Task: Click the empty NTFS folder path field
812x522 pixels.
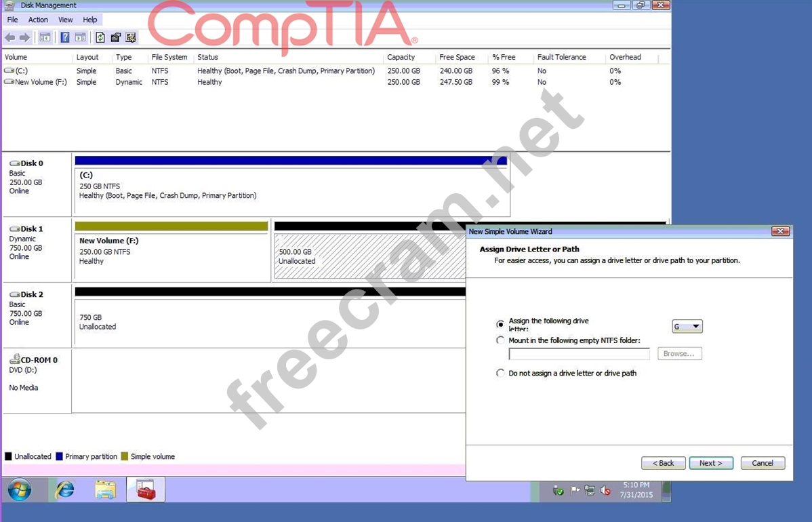Action: point(579,354)
